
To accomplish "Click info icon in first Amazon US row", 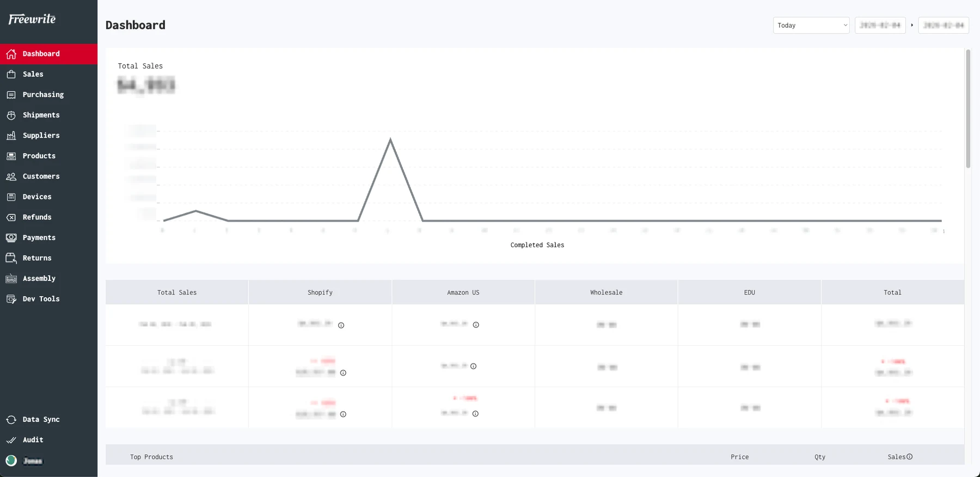I will (x=476, y=325).
